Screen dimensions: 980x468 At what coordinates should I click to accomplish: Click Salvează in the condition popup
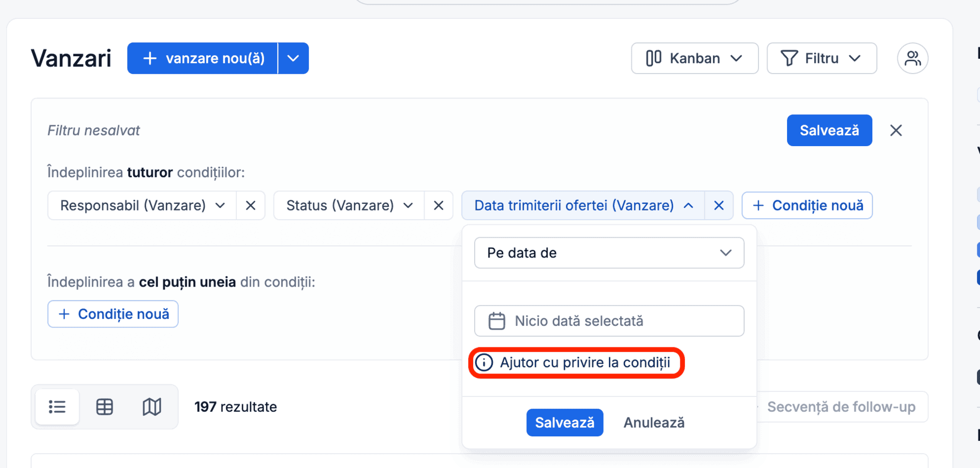click(565, 423)
